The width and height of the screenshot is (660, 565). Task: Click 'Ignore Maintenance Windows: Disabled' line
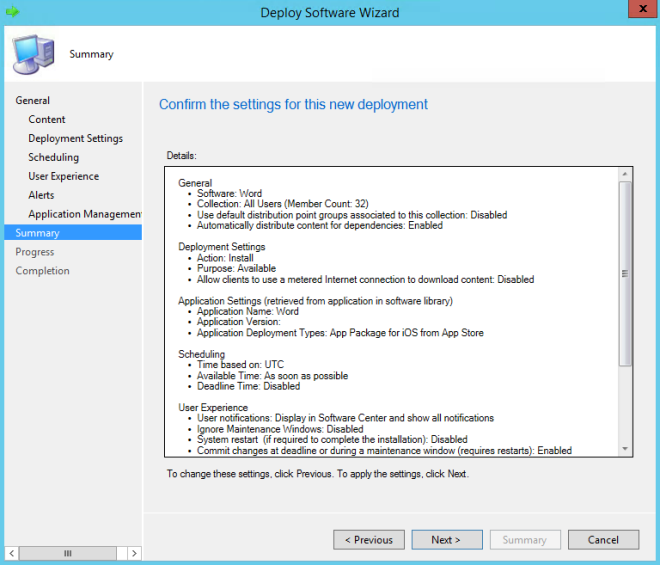280,429
